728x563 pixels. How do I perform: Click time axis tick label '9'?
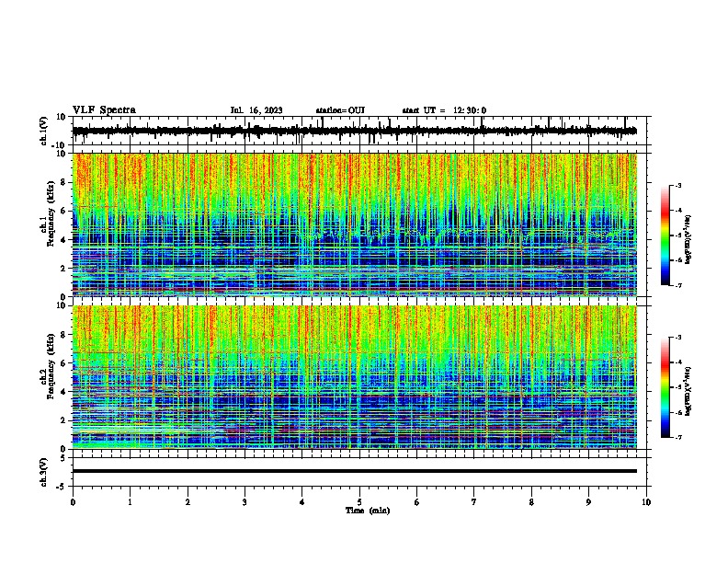click(588, 502)
